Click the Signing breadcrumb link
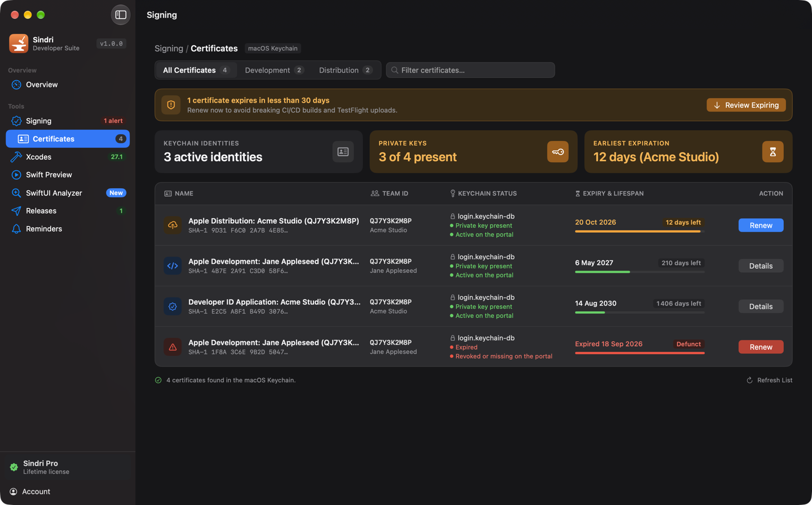This screenshot has width=812, height=505. (x=169, y=48)
